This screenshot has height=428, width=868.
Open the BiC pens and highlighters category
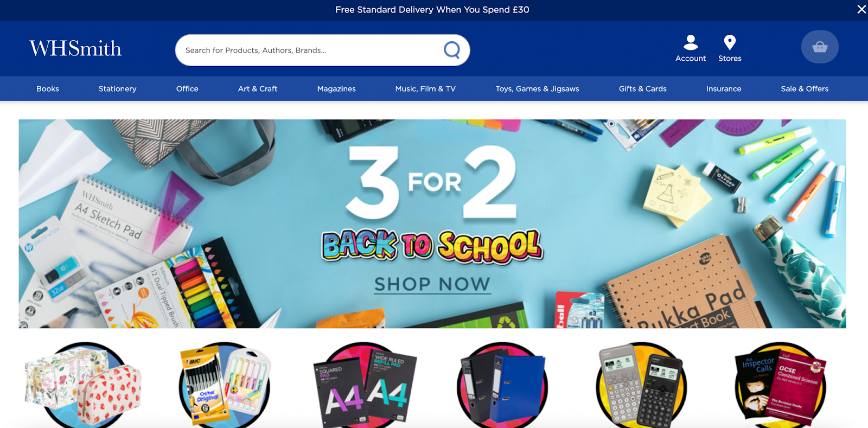[225, 385]
